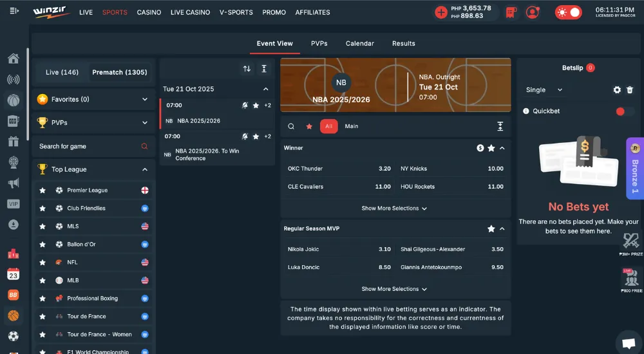This screenshot has height=354, width=644.
Task: Open the LIVE CASINO menu
Action: point(190,12)
